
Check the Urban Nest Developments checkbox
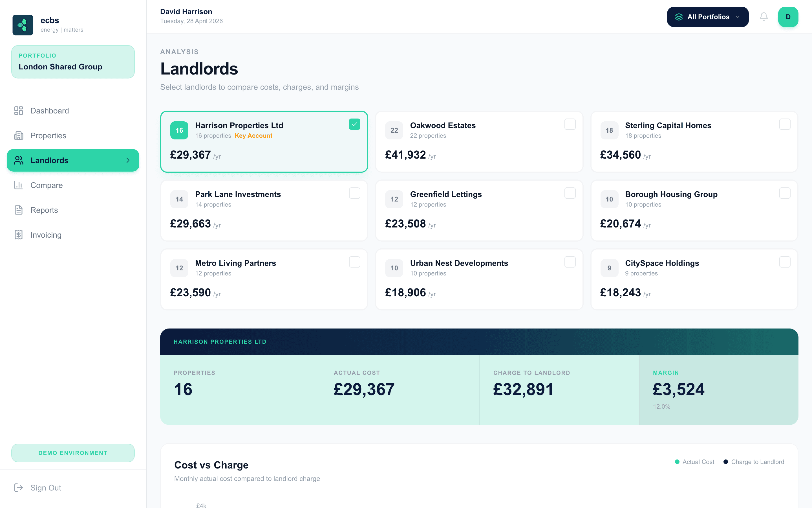(570, 262)
